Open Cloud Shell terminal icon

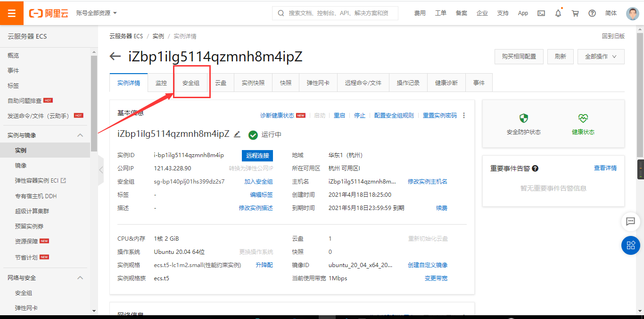541,13
